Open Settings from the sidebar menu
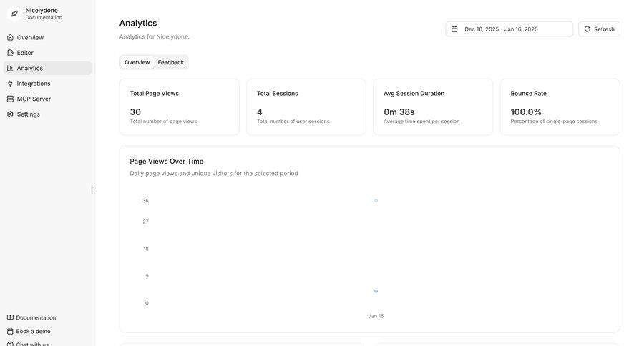644x346 pixels. [x=29, y=114]
